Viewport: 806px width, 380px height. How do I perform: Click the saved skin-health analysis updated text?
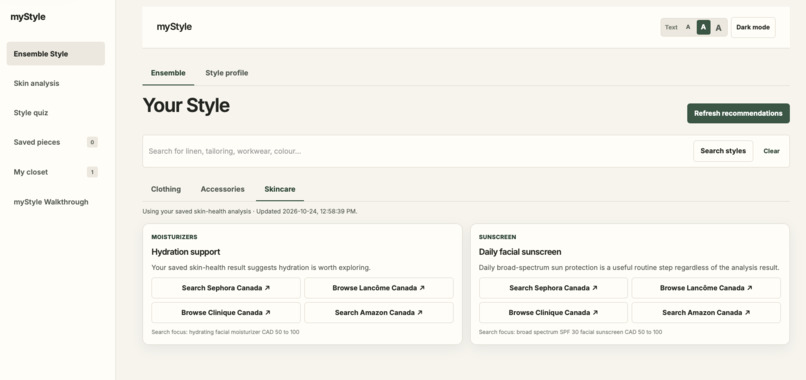click(250, 211)
